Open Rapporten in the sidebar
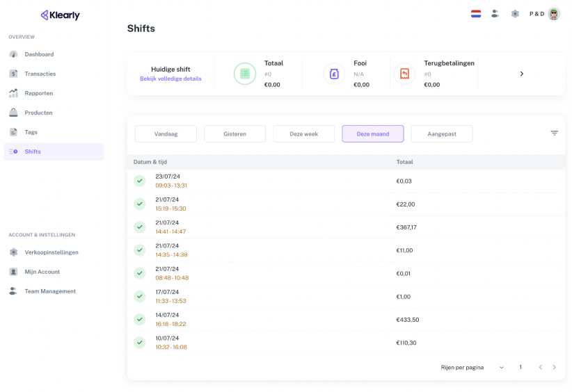The height and width of the screenshot is (392, 572). coord(39,93)
